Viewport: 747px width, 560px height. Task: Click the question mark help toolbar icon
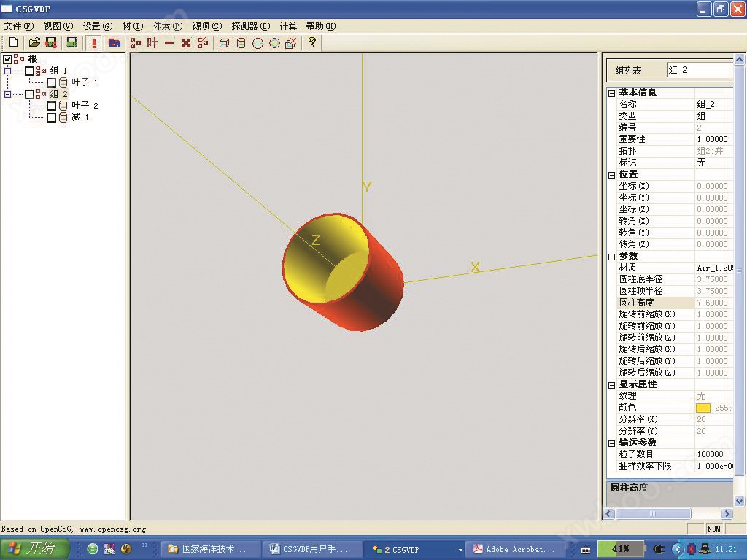(312, 42)
